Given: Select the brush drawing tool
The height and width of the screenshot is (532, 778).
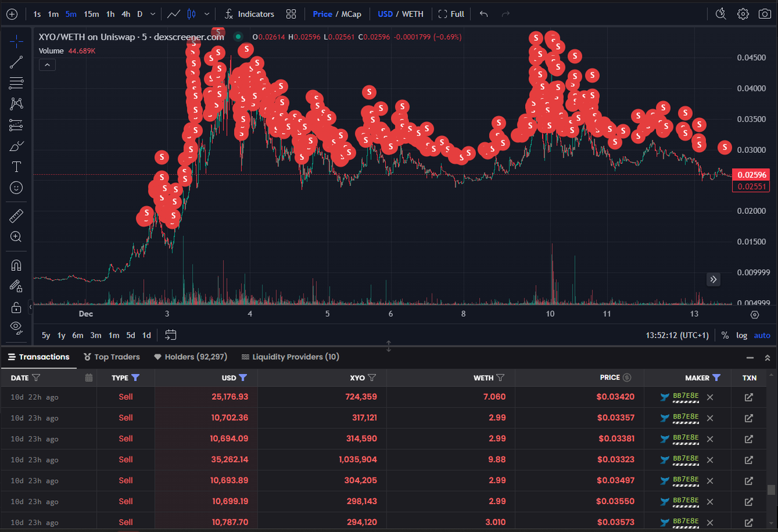Looking at the screenshot, I should point(17,146).
